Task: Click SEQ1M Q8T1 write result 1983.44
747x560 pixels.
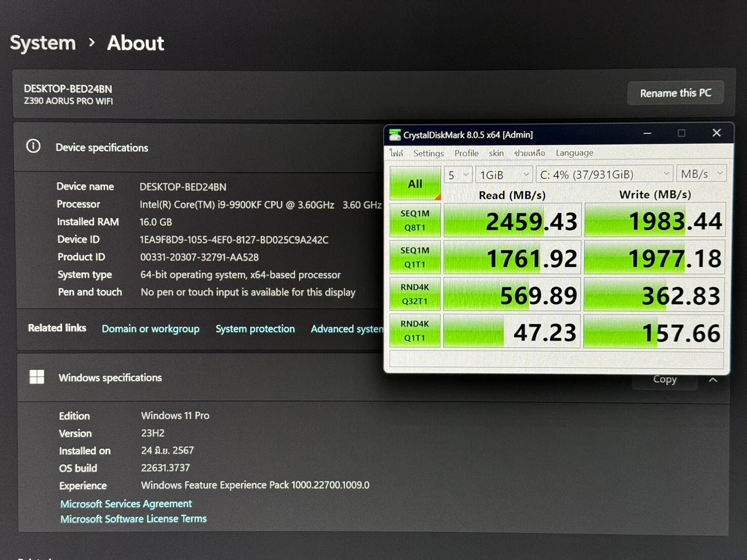Action: [x=655, y=220]
